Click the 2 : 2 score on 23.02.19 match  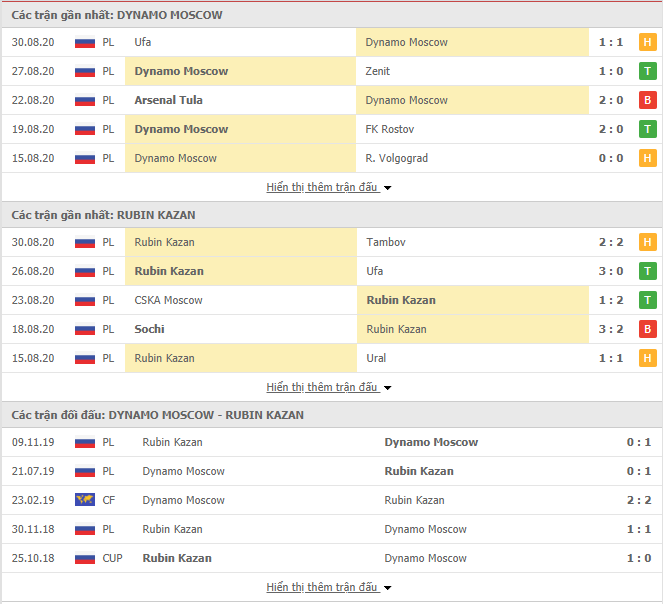coord(638,500)
